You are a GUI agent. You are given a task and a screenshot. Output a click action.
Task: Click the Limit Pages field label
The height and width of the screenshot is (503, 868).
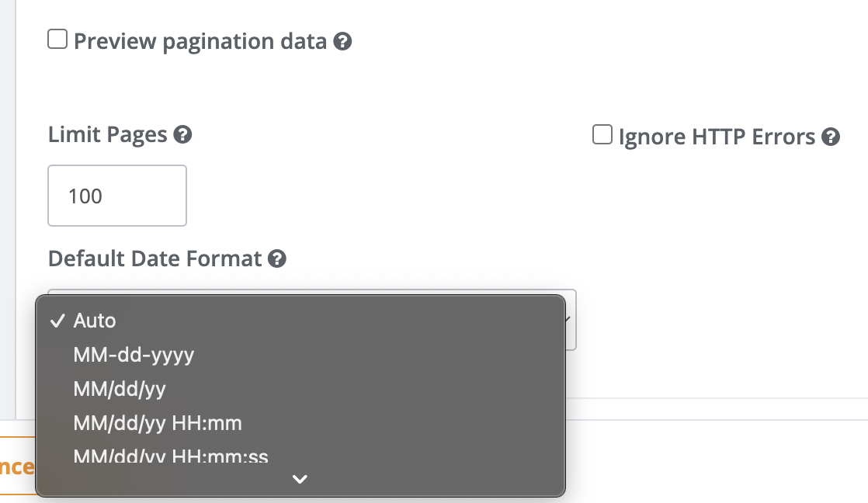tap(108, 134)
